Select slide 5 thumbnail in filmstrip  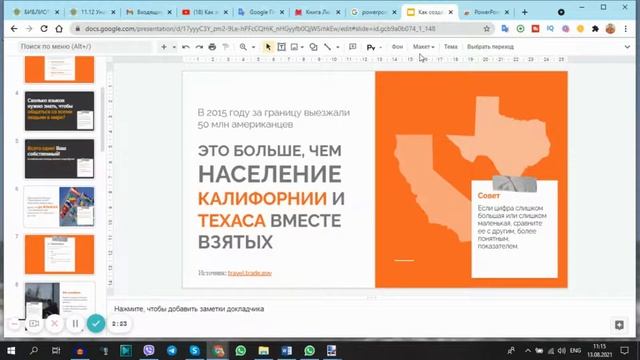[x=59, y=159]
